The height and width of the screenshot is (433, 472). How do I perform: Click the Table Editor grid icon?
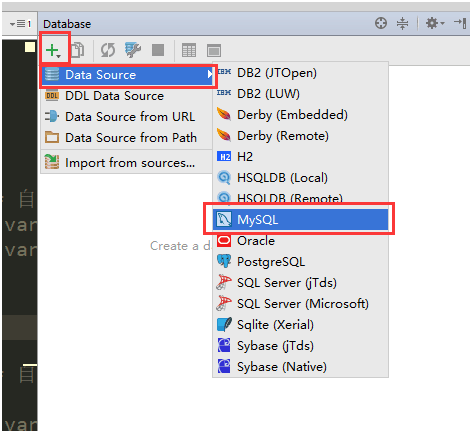tap(189, 50)
